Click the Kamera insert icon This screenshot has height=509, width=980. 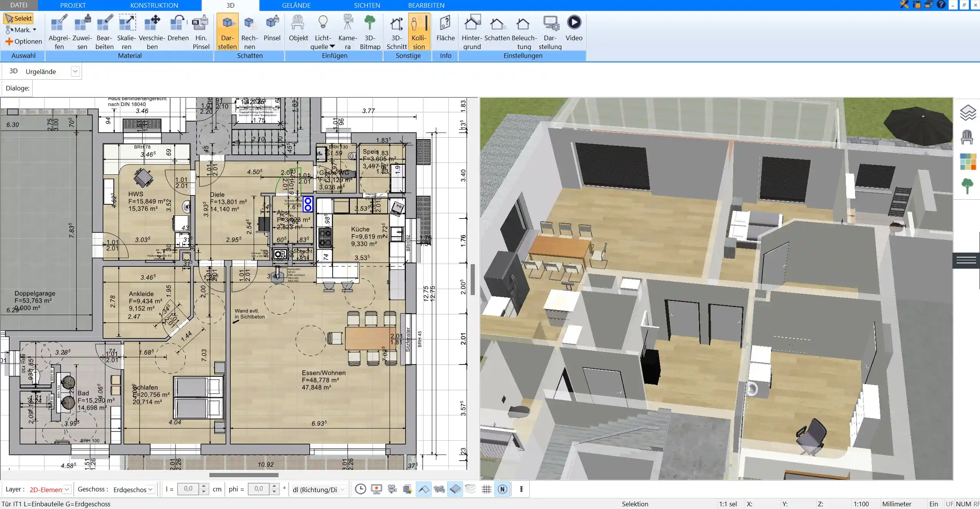[x=348, y=32]
